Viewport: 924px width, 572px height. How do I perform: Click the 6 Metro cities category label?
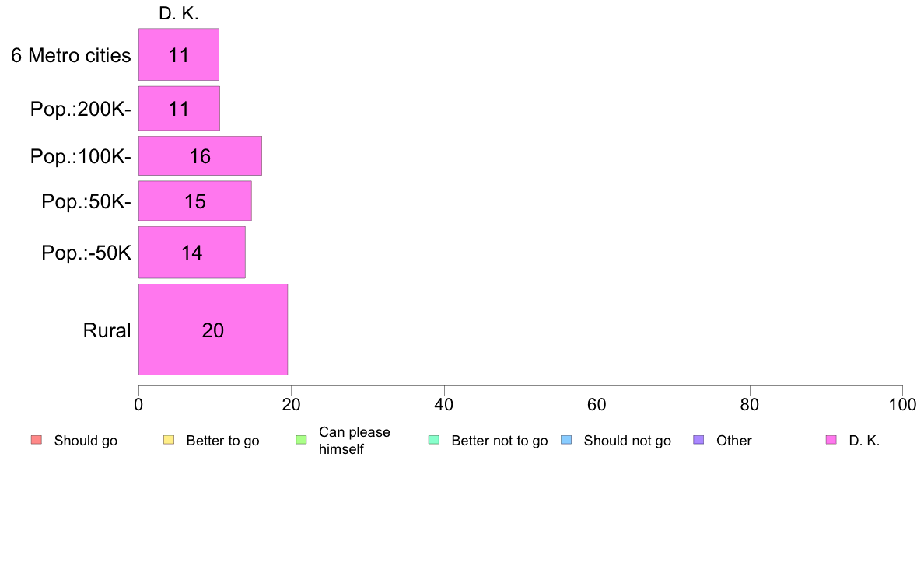tap(71, 55)
